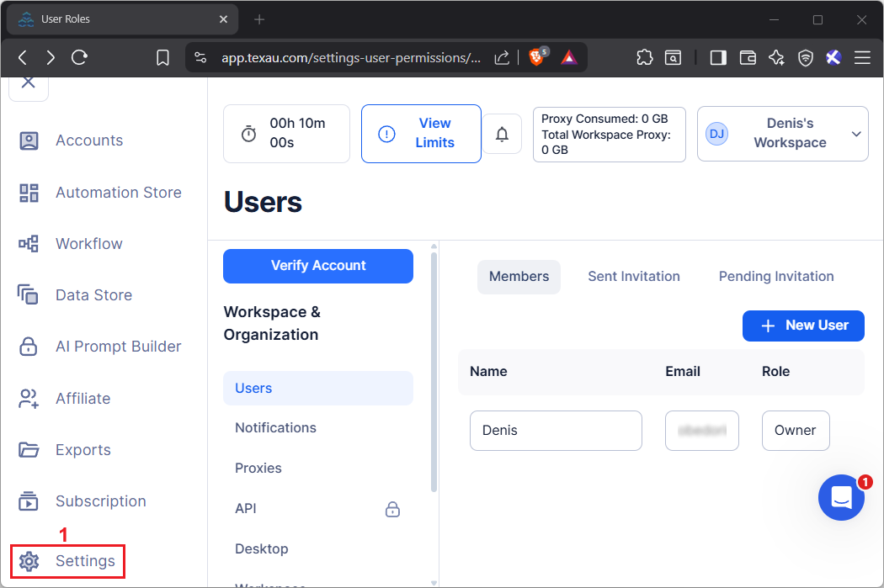Click the settings menu vertical scrollbar
The height and width of the screenshot is (588, 884).
click(434, 370)
